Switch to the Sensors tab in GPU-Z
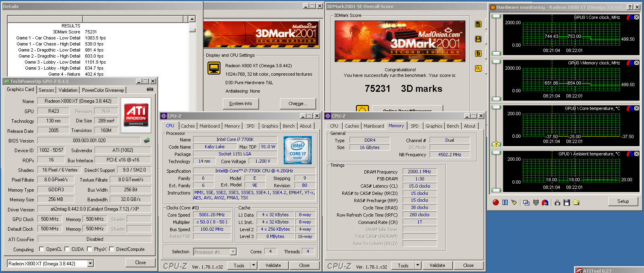Viewport: 644px width, 273px height. 46,90
